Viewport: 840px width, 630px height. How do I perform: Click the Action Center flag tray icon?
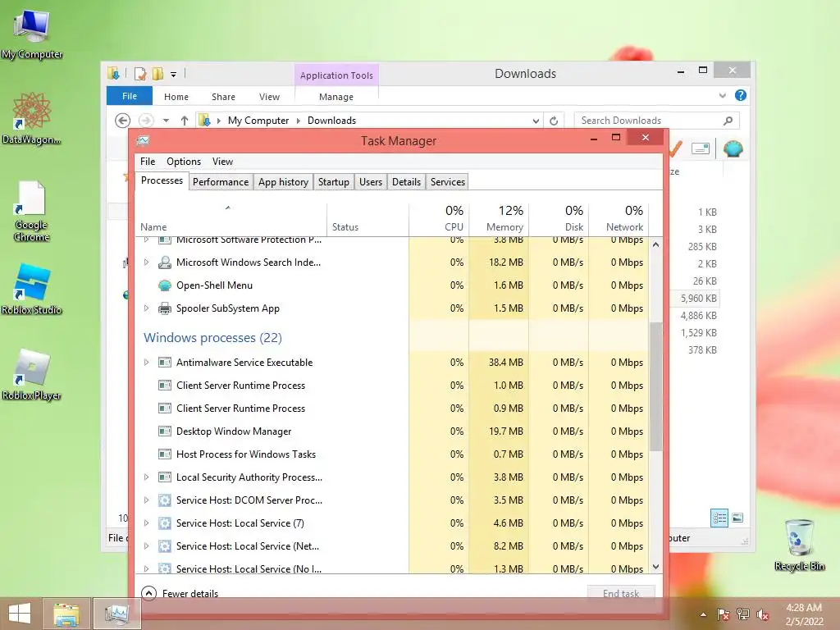[x=723, y=614]
